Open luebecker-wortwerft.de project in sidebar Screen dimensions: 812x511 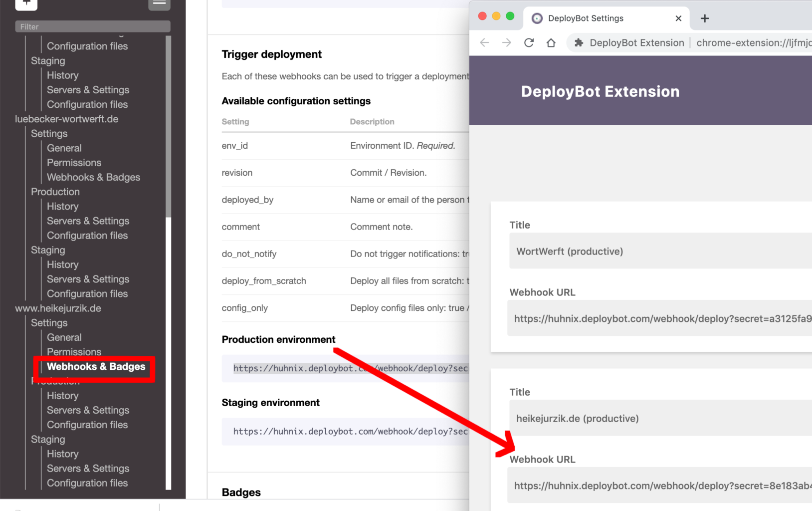(x=66, y=119)
